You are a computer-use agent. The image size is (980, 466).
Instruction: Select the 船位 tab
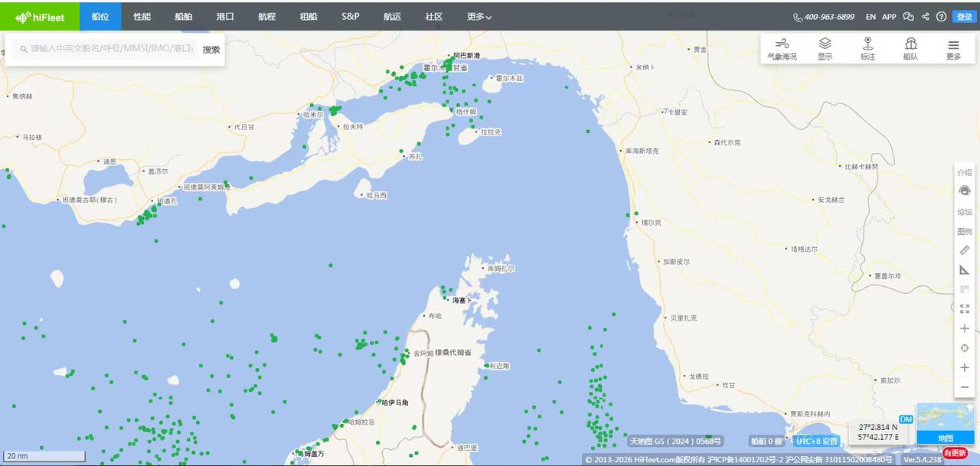100,16
